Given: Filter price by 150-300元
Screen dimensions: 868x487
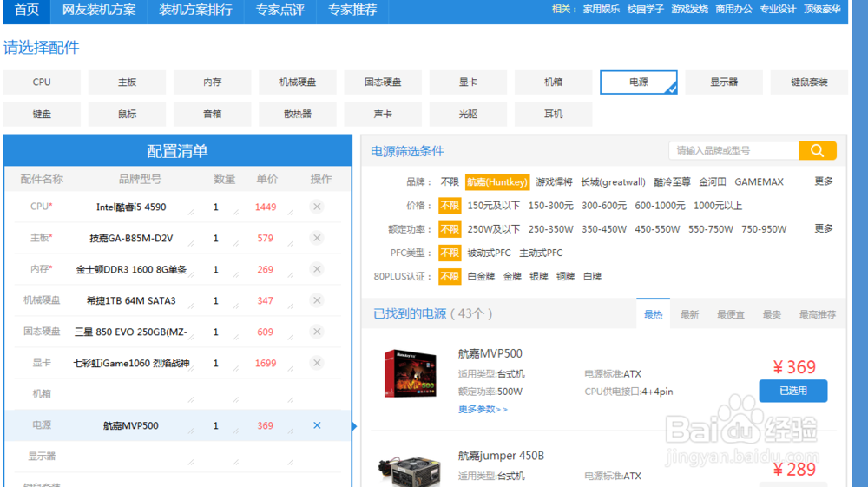Looking at the screenshot, I should click(551, 206).
